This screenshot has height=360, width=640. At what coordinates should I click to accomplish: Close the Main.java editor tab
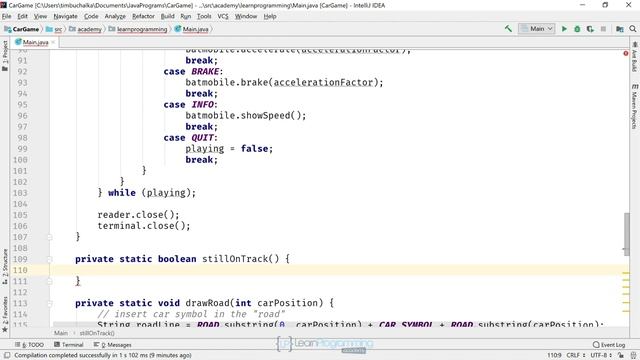53,42
